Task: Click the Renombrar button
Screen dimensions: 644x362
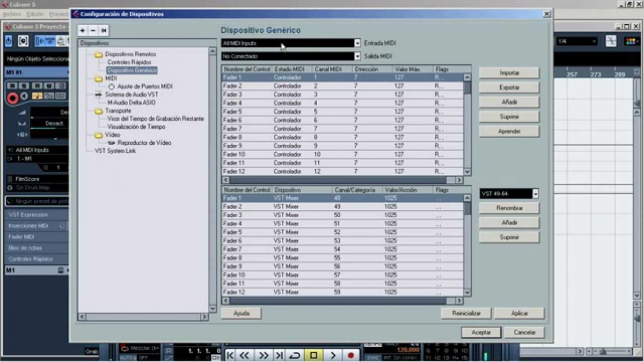Action: pos(509,208)
